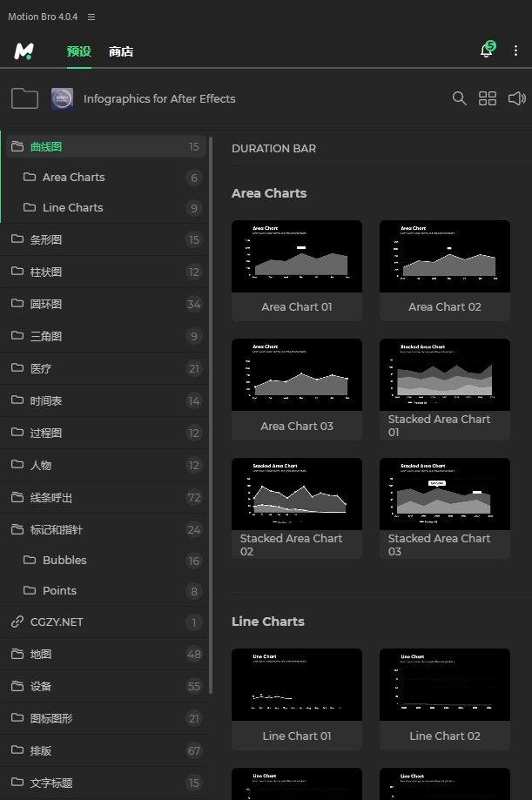Select the Area Chart 03 preset thumbnail

tap(297, 375)
